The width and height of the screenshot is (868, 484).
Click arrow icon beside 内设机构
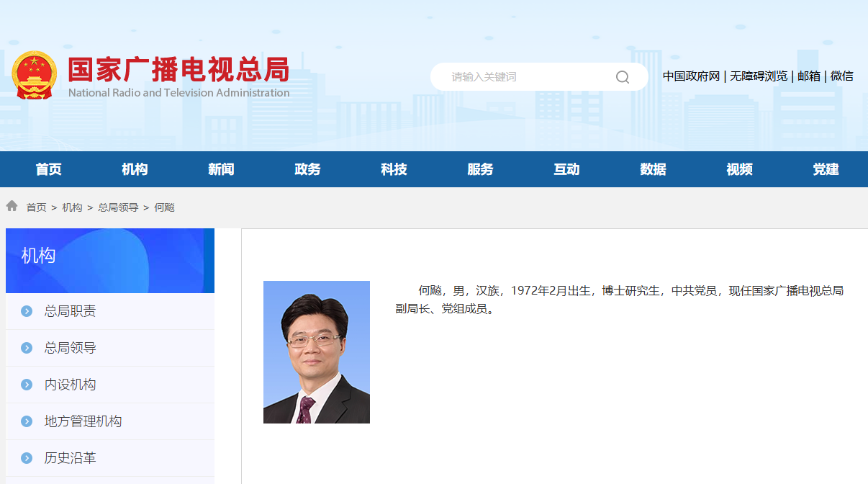[x=27, y=385]
